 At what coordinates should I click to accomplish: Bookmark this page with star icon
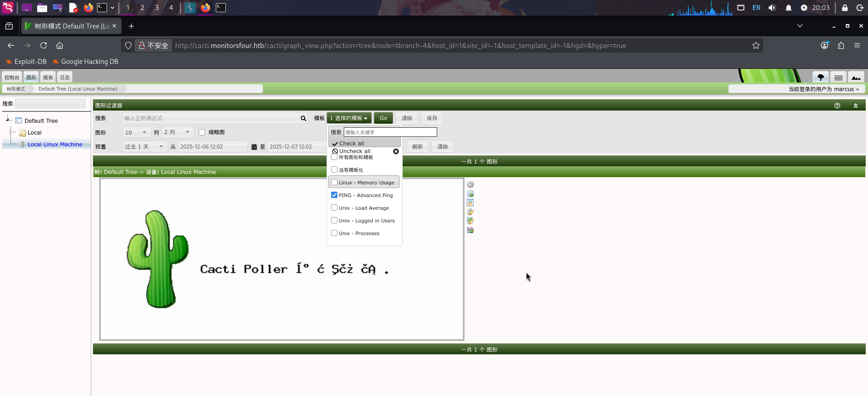tap(756, 45)
